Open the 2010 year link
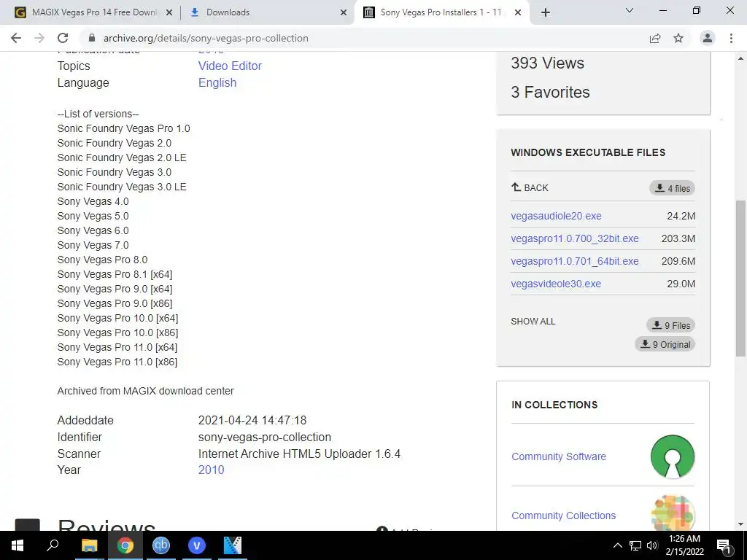This screenshot has height=560, width=747. 211,470
